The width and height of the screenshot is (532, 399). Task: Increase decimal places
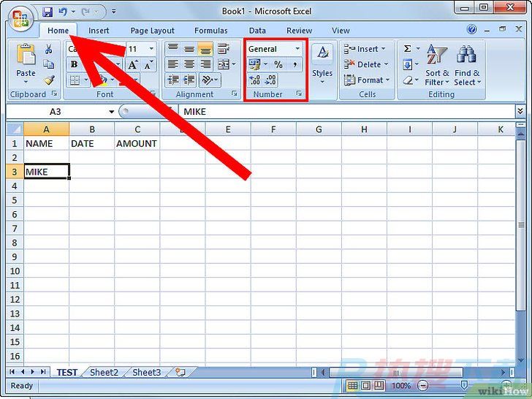pos(255,80)
